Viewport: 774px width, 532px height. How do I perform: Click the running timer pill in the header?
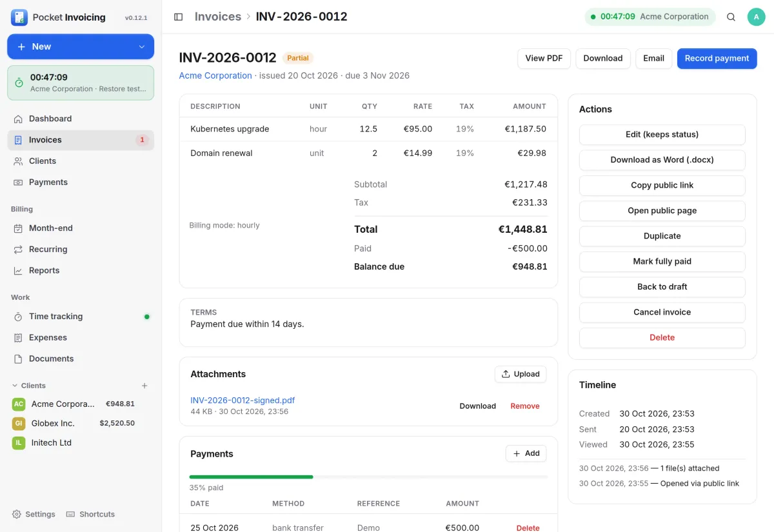(650, 17)
